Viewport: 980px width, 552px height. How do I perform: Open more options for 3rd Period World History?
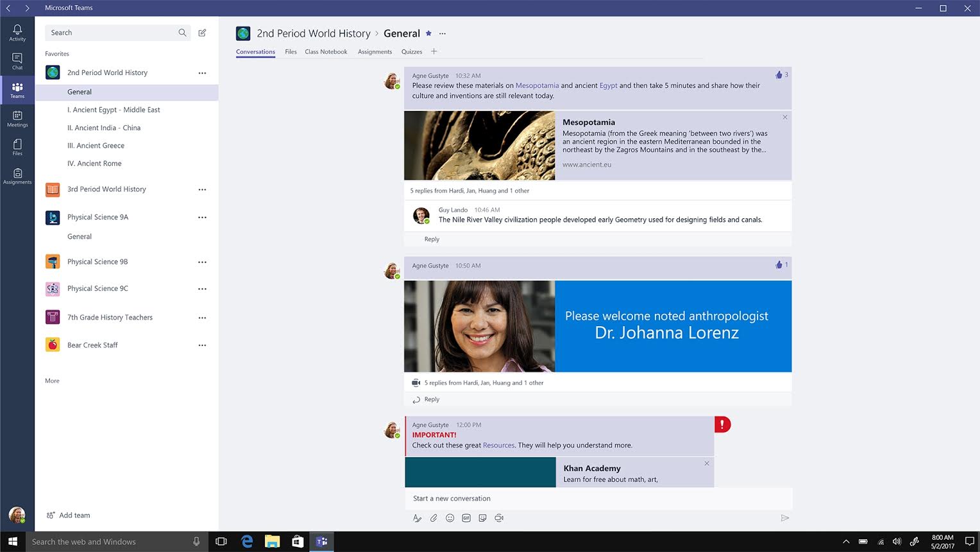coord(202,189)
